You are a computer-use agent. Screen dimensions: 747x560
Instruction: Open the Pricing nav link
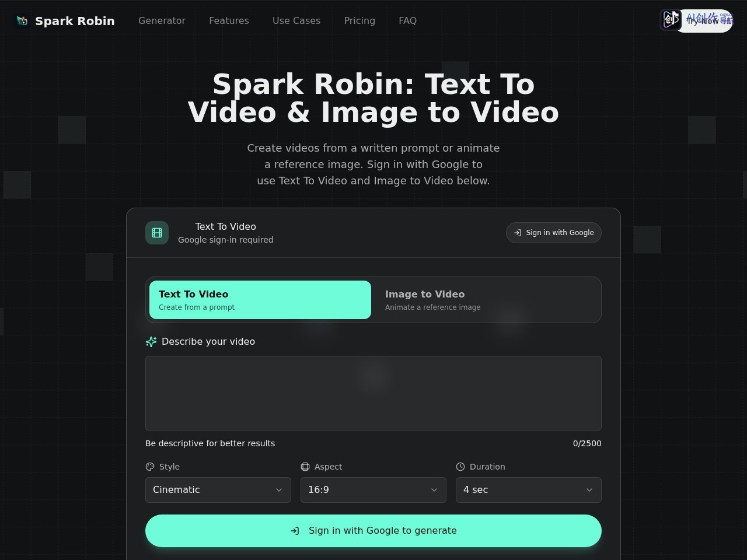pos(359,21)
